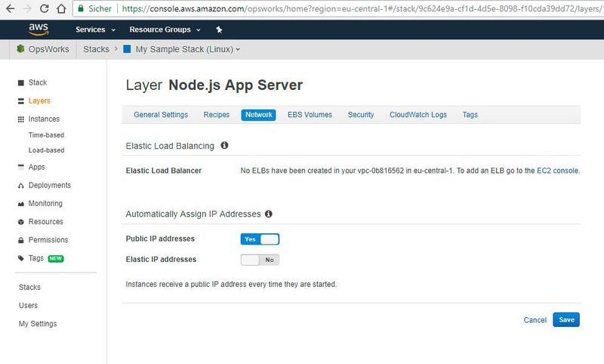This screenshot has height=364, width=604.
Task: Click the Monitoring chart icon
Action: click(21, 204)
